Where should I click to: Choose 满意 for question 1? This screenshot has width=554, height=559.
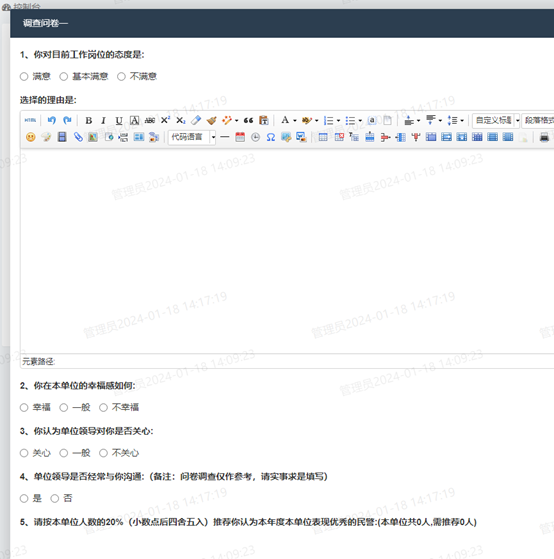click(24, 77)
